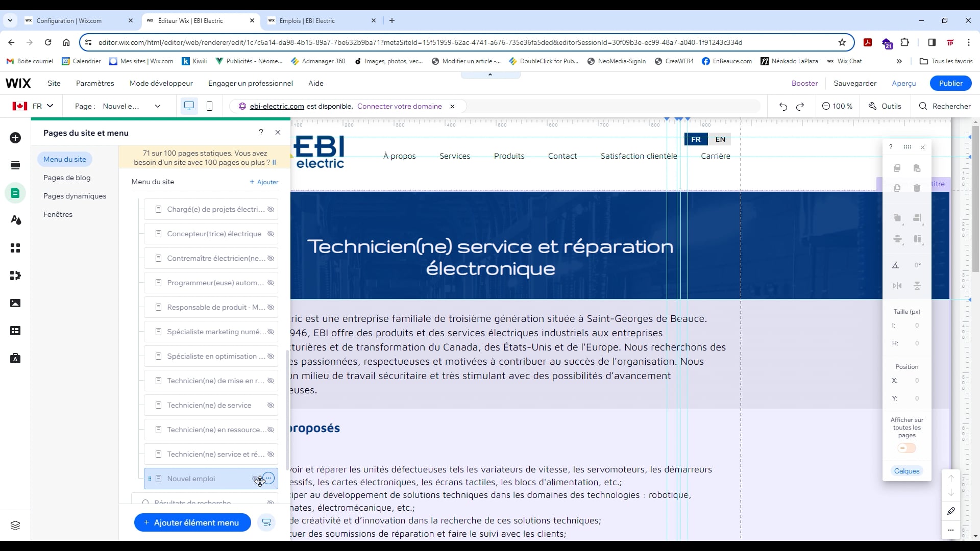
Task: Toggle visibility of Technicien(ne) de service page
Action: click(271, 405)
